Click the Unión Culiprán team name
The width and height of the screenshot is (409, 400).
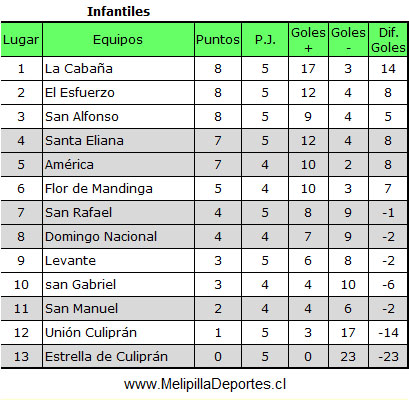point(91,333)
